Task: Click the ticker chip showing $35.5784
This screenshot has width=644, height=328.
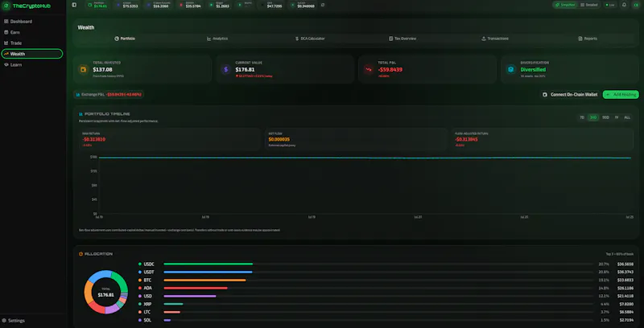Action: pyautogui.click(x=190, y=5)
